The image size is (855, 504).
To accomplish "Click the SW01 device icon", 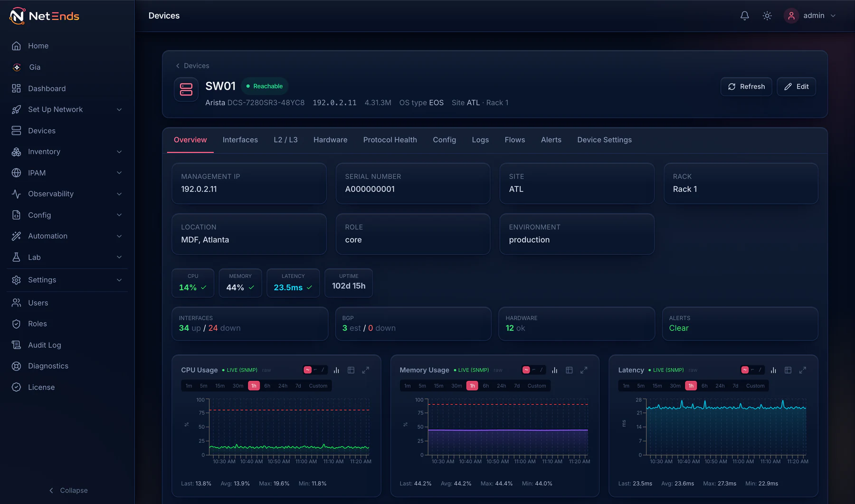I will tap(186, 89).
